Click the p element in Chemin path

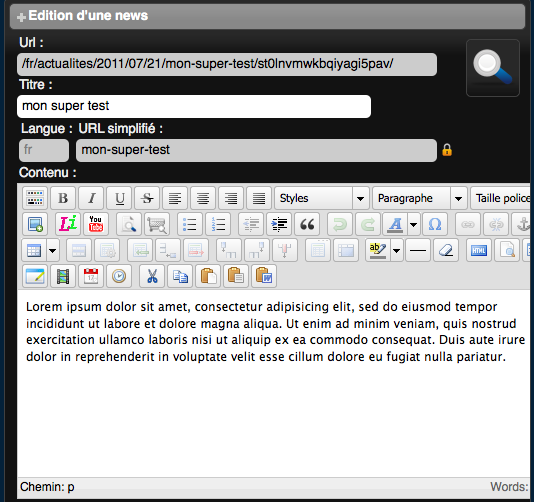coord(70,487)
